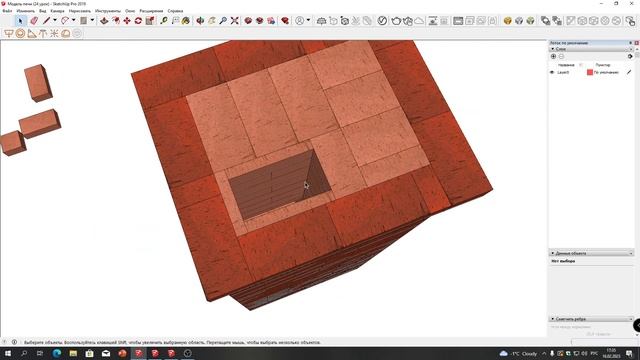Click the teapot render icon
Screen dimensions: 640x360
coord(396,20)
